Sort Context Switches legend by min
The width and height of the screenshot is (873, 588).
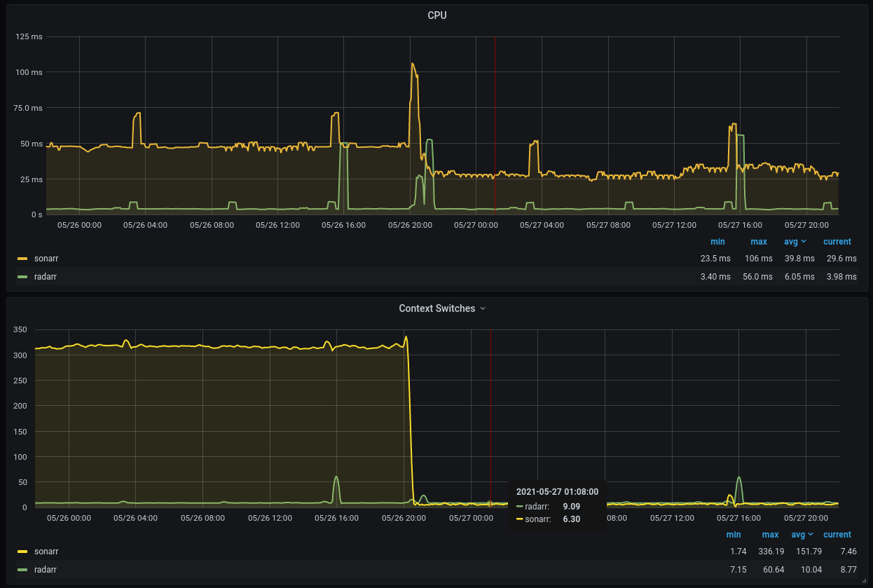[733, 535]
